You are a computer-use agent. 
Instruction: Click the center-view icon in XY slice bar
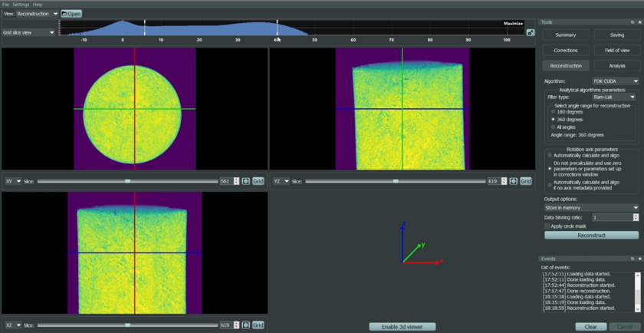click(246, 181)
